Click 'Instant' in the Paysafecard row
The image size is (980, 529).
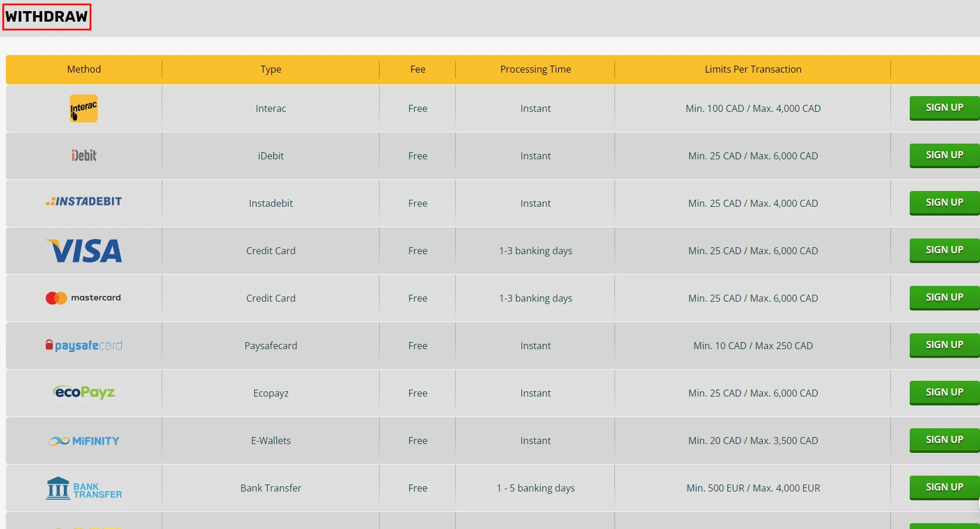535,346
